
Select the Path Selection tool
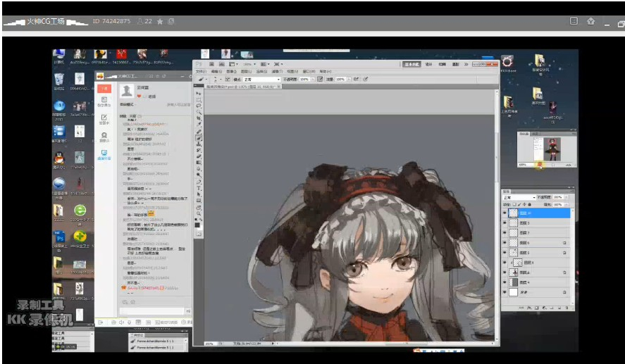point(199,194)
